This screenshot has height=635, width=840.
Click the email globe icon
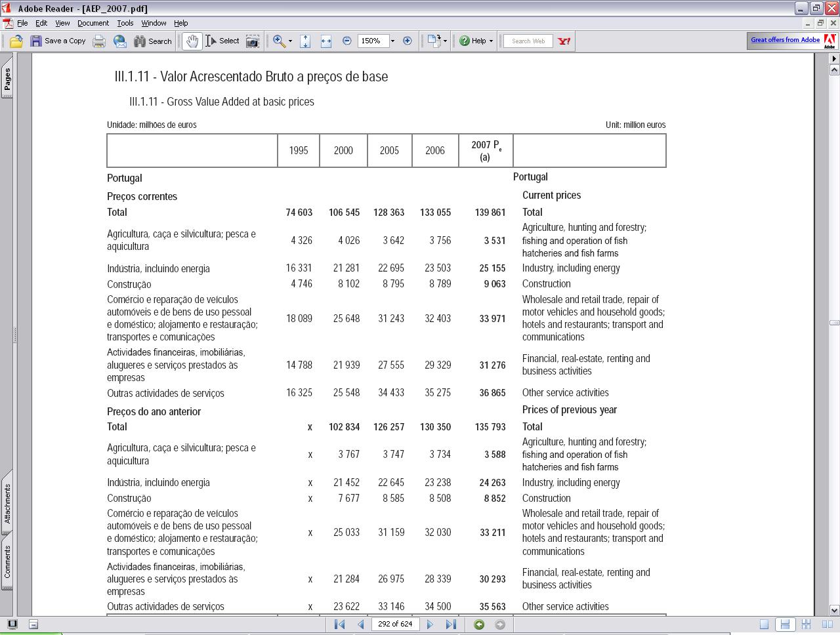click(120, 41)
